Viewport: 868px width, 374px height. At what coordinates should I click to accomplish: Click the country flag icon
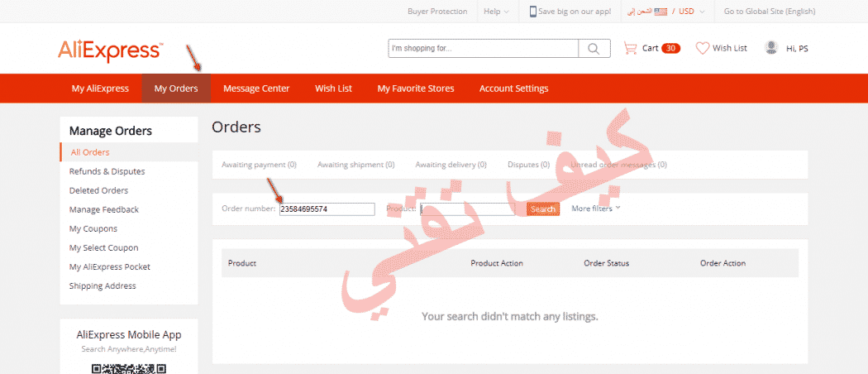pyautogui.click(x=661, y=12)
